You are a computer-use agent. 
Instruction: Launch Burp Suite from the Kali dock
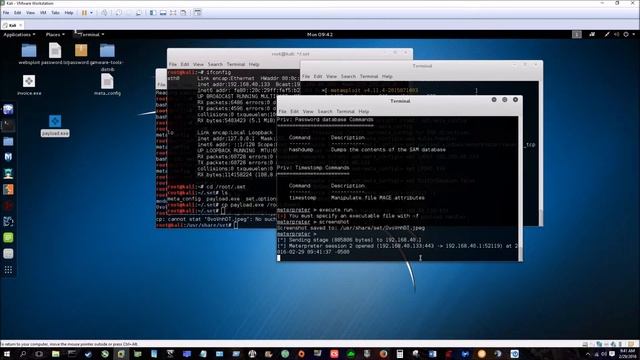pyautogui.click(x=8, y=189)
